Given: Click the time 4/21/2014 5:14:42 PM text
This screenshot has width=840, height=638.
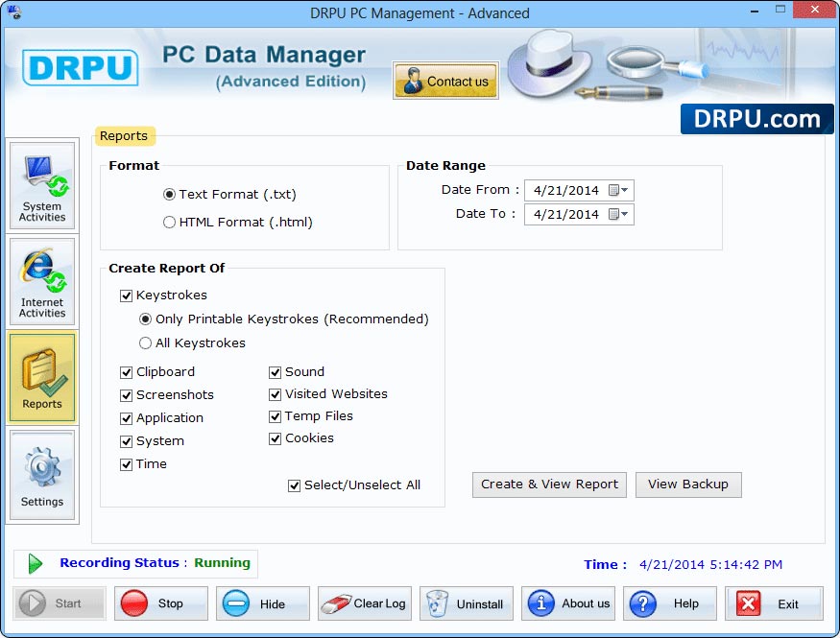Looking at the screenshot, I should tap(710, 565).
